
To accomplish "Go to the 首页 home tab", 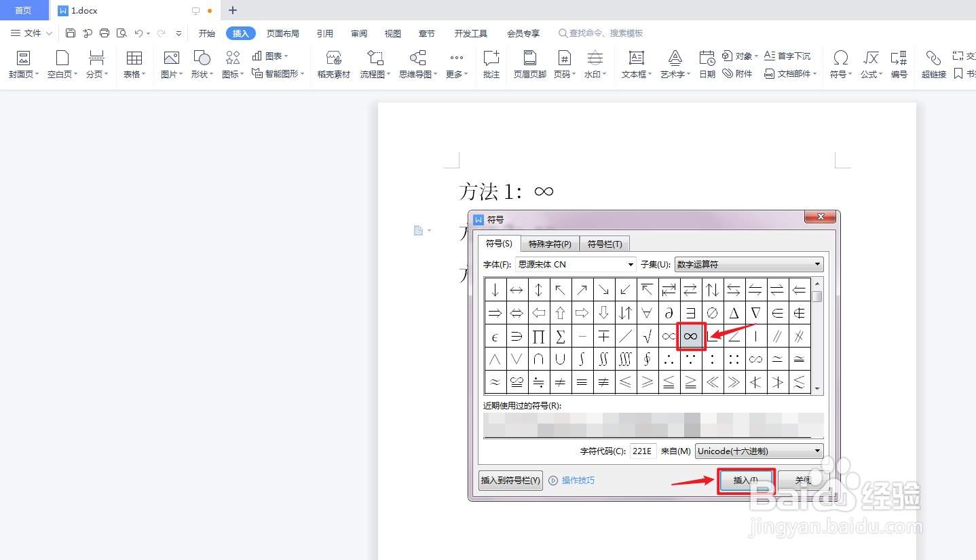I will point(24,10).
